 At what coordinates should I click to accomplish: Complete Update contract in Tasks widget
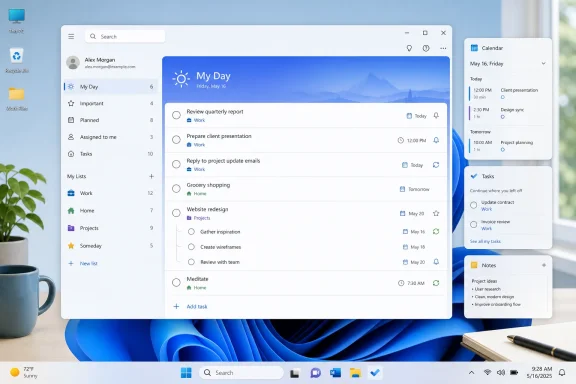[x=474, y=205]
